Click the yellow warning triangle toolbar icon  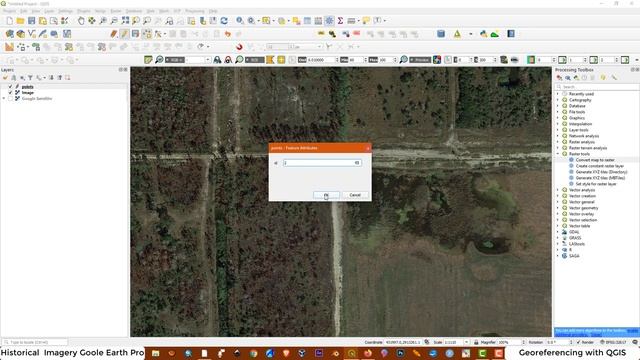[457, 34]
